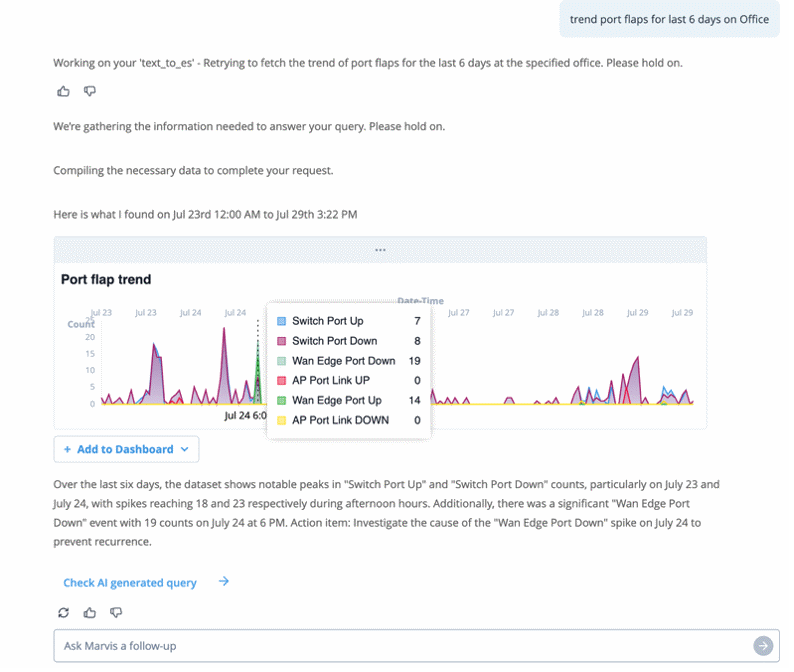
Task: Click the Port flap trend chart title
Action: point(106,280)
